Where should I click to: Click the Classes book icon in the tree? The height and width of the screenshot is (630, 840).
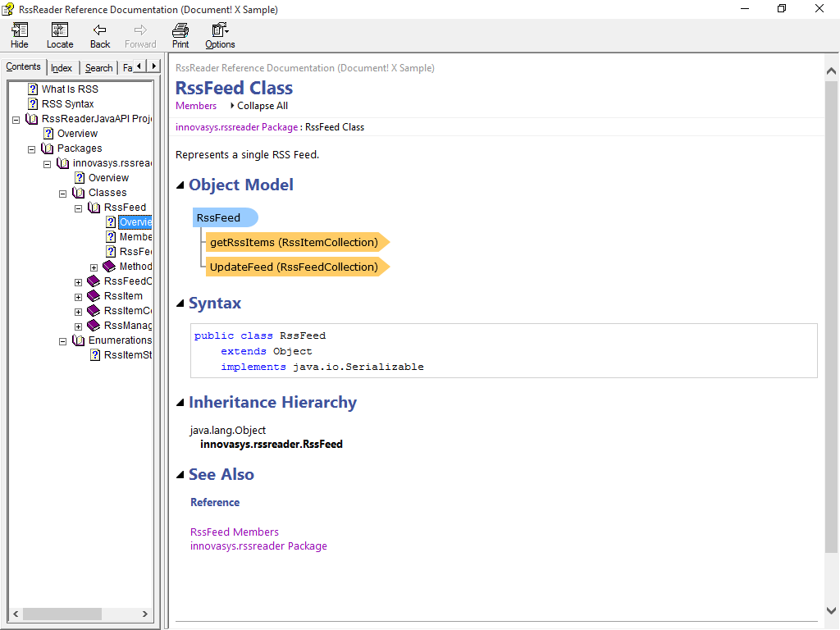(79, 193)
